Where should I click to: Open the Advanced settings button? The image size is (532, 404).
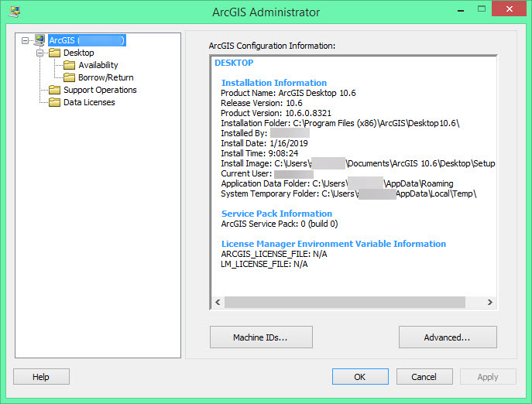pyautogui.click(x=448, y=337)
